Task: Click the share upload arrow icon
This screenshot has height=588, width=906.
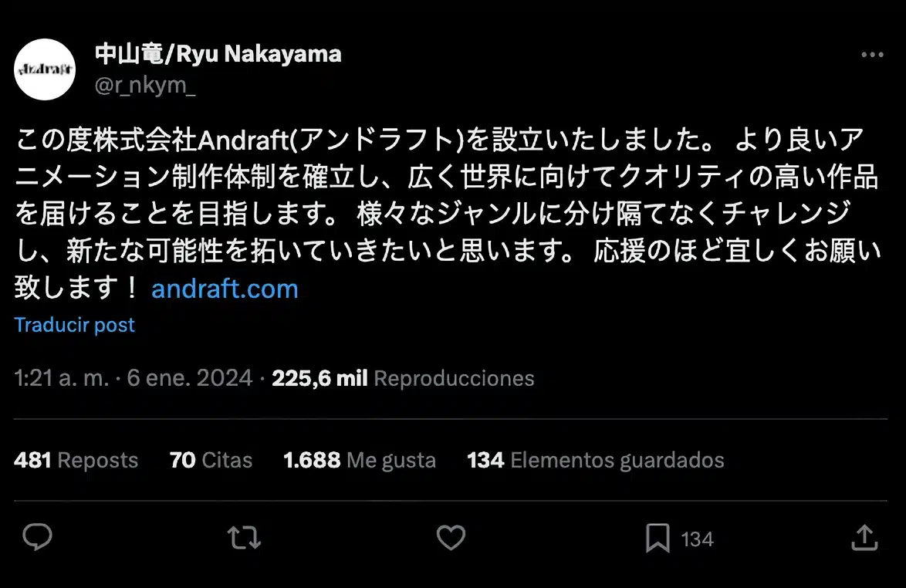Action: pyautogui.click(x=864, y=537)
